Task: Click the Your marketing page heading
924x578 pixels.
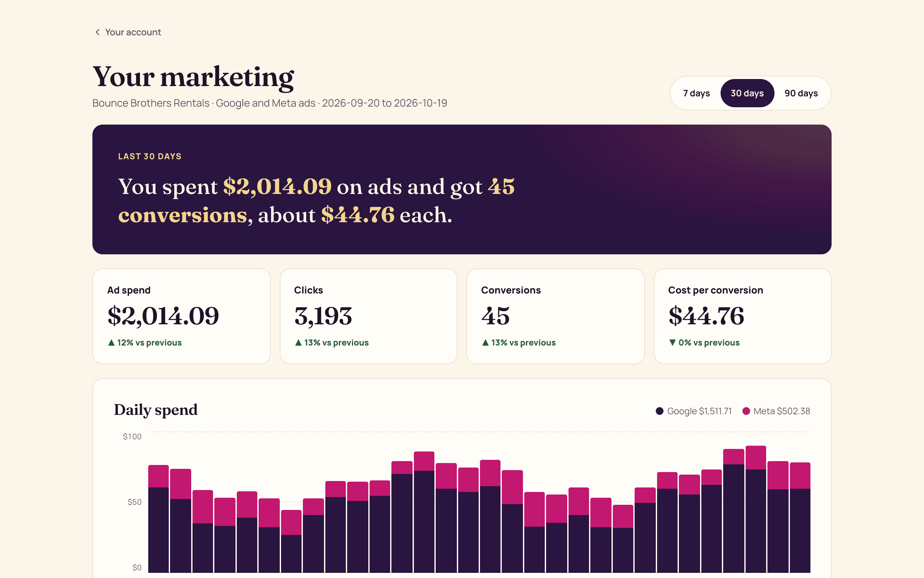Action: [x=193, y=78]
